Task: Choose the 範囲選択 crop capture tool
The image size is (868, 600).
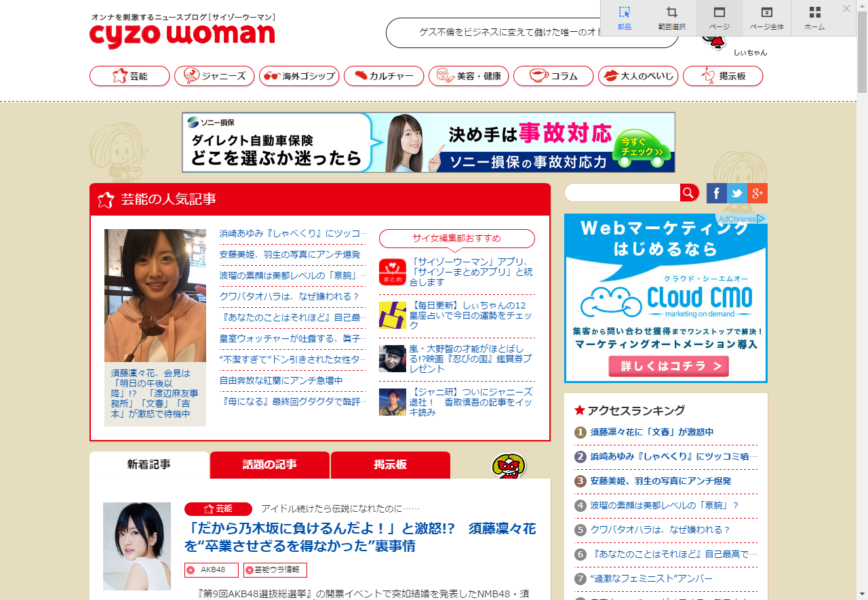Action: click(x=672, y=18)
